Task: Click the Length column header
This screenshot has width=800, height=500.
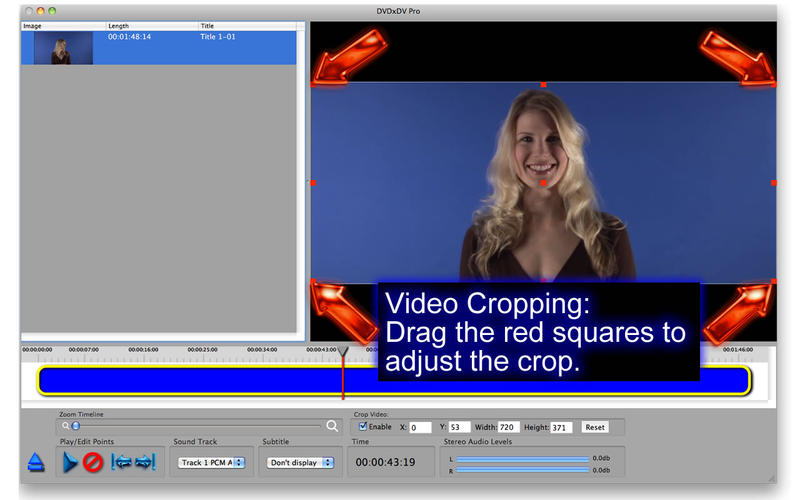Action: (x=150, y=26)
